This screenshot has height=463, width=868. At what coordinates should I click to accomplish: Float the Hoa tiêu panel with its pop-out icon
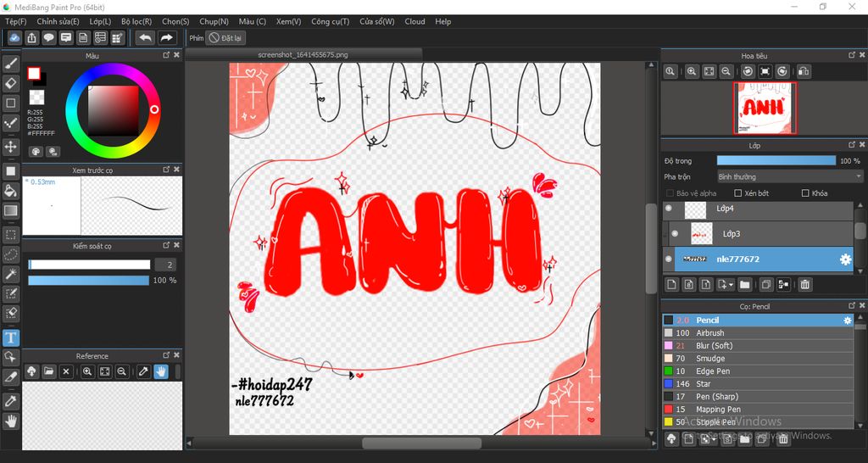click(852, 55)
